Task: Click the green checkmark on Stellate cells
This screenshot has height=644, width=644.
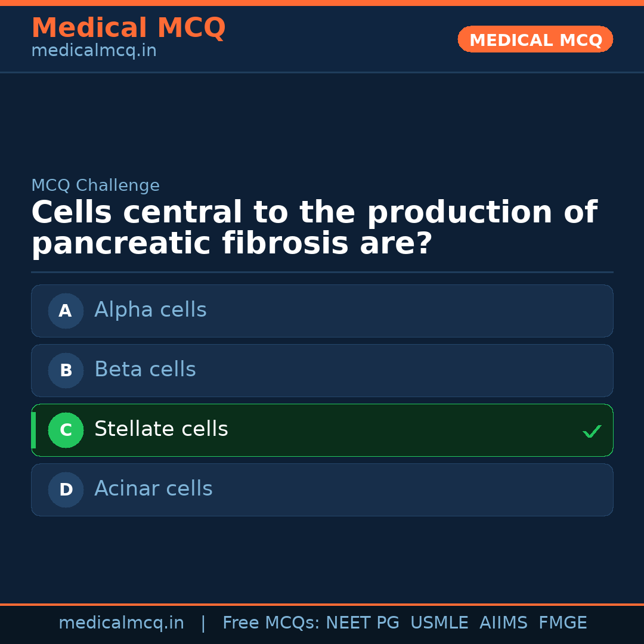Action: click(x=592, y=431)
